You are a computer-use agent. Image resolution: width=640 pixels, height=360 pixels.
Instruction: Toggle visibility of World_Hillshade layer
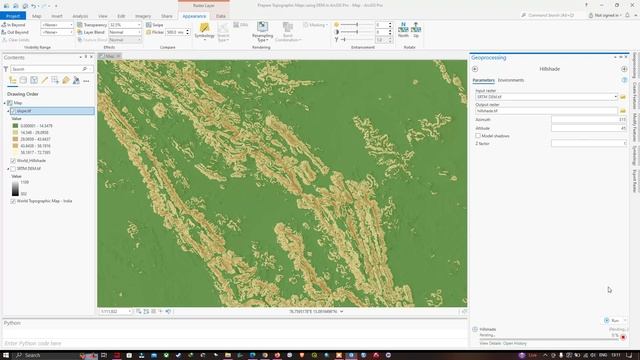click(13, 161)
